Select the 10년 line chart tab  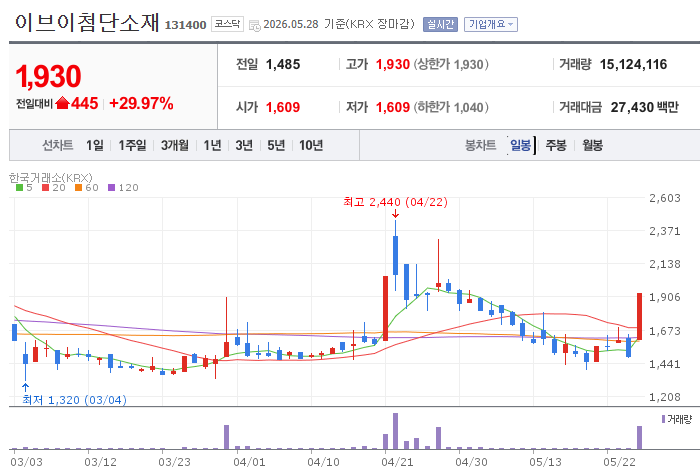[x=311, y=145]
